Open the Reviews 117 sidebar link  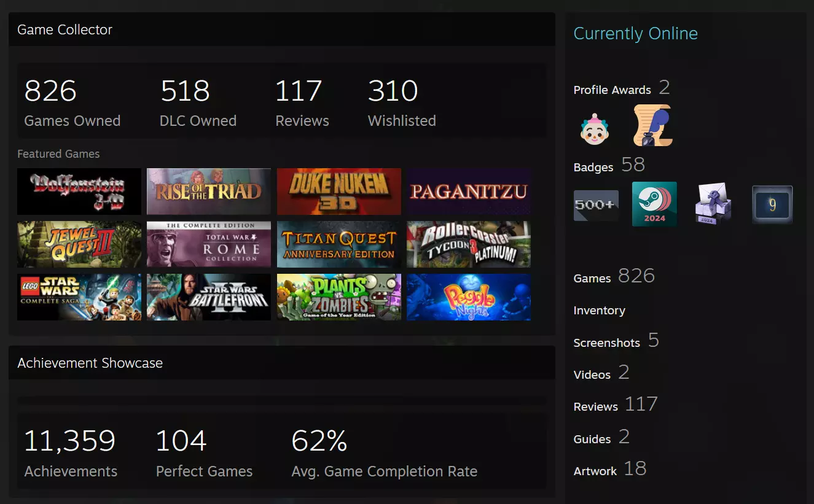coord(616,405)
